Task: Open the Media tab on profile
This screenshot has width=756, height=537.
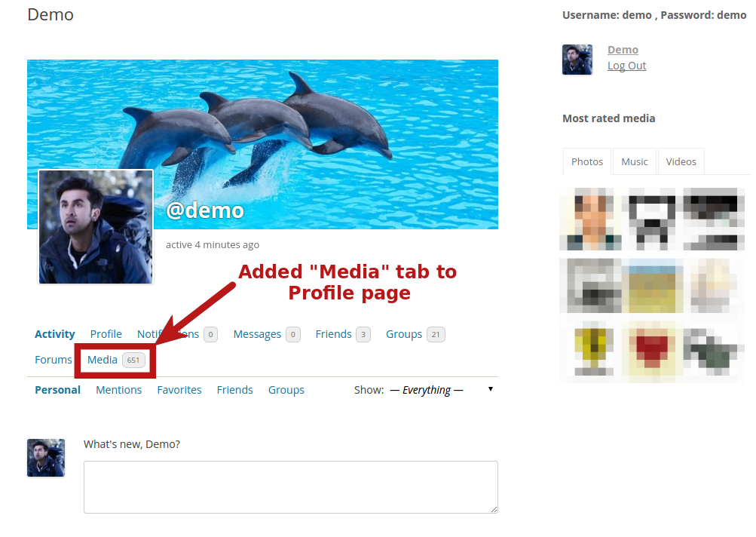Action: pos(103,360)
